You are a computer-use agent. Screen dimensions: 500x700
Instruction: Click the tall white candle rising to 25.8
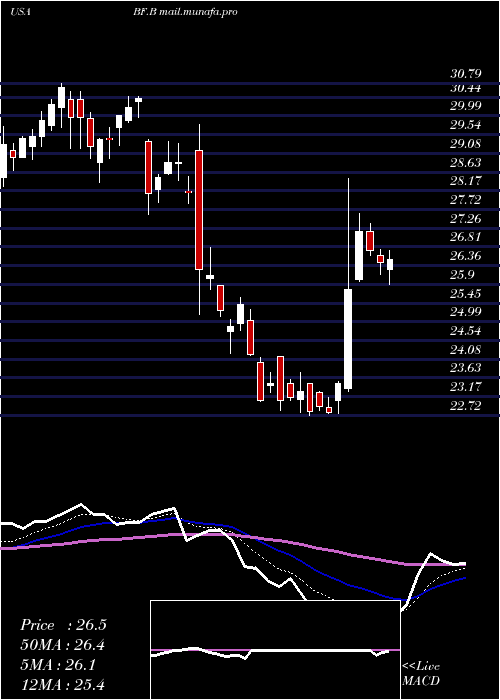[348, 339]
